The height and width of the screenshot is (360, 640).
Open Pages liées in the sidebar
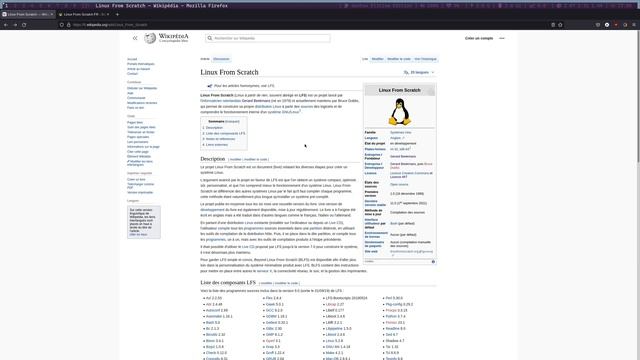135,122
